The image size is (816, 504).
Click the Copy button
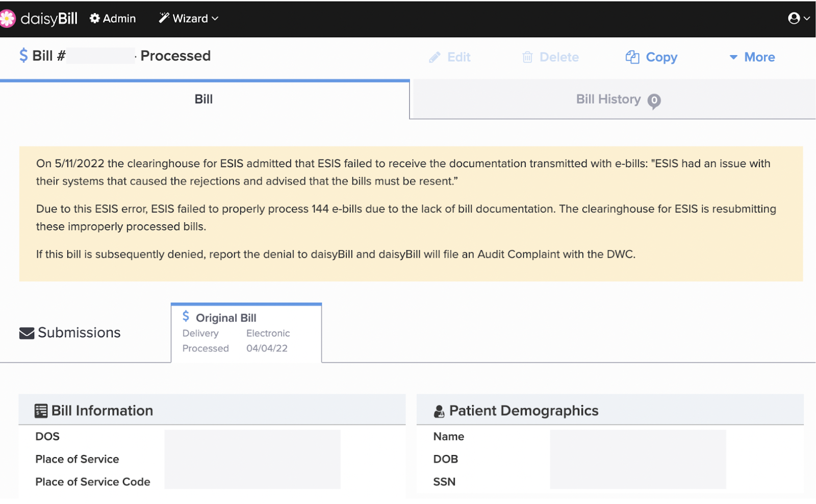tap(651, 57)
